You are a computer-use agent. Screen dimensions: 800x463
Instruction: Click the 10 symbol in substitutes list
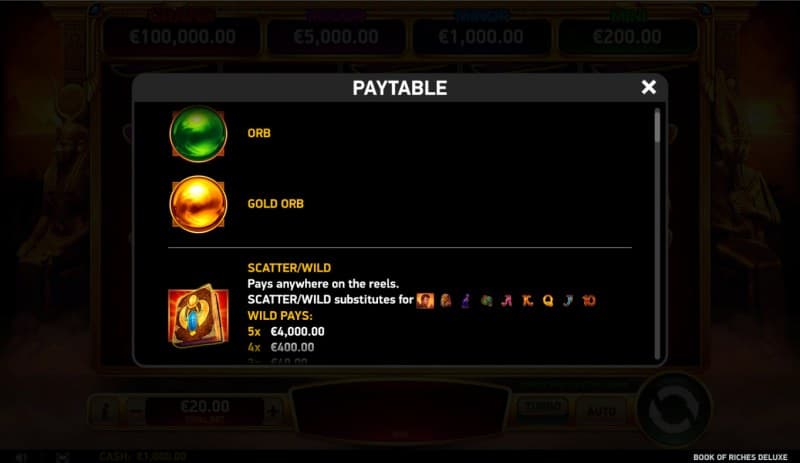(589, 301)
